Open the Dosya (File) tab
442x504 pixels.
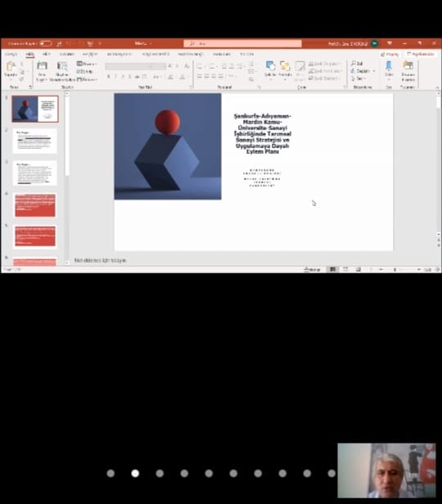tap(11, 54)
